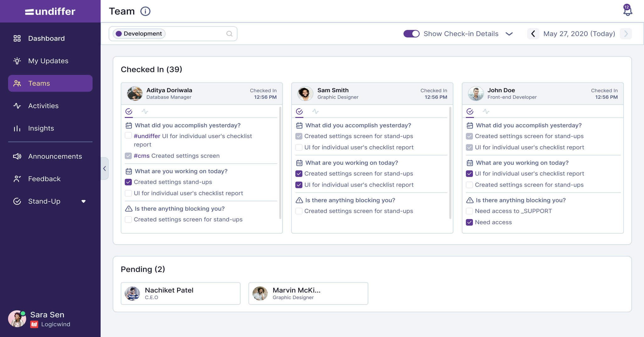Open Activities in the sidebar

[50, 106]
